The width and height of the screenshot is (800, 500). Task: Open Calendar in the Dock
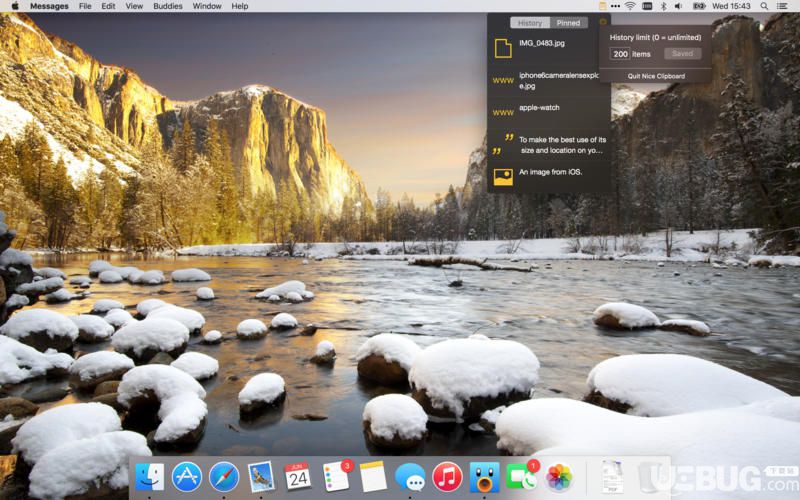297,476
